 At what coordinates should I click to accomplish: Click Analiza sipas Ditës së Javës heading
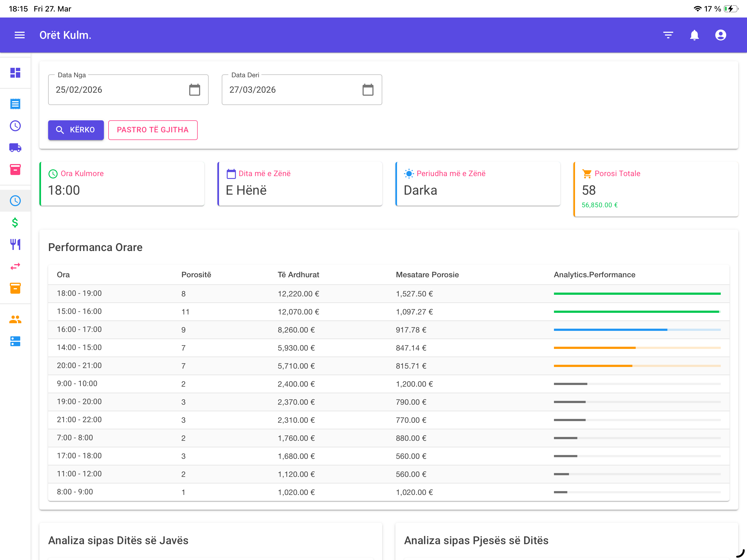[x=118, y=540]
